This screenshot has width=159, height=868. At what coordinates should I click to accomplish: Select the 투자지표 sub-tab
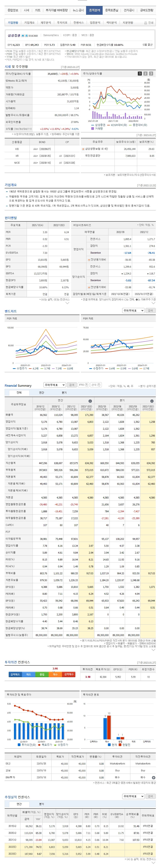[x=62, y=23]
